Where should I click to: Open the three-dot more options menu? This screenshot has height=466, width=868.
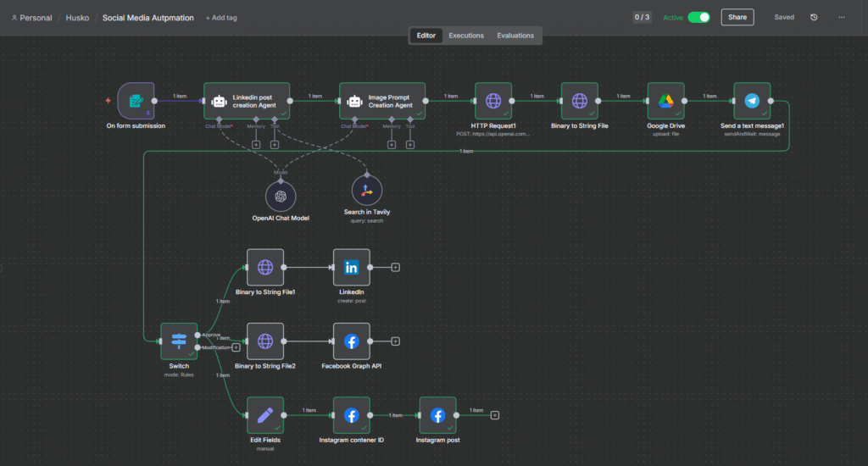(841, 17)
